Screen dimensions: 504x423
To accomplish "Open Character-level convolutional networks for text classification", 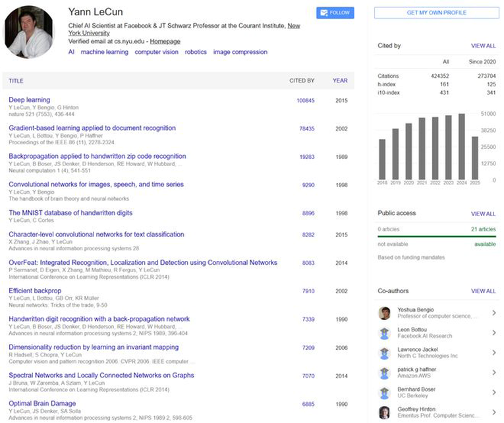I will click(x=96, y=235).
